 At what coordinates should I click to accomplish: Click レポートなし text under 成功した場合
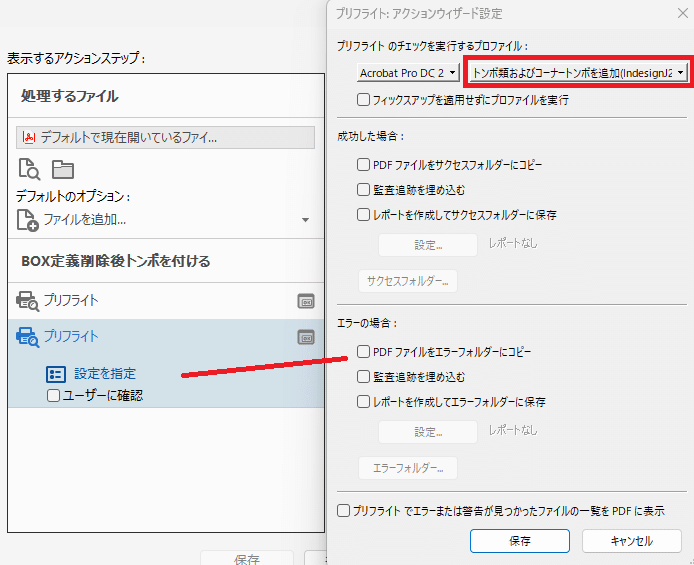[x=513, y=243]
